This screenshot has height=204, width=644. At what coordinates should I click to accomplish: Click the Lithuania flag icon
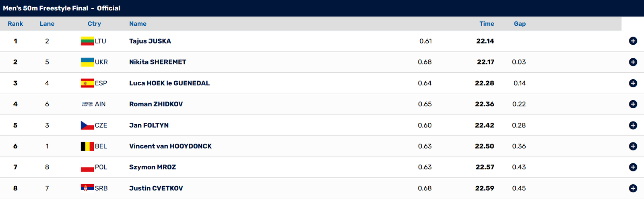click(87, 41)
